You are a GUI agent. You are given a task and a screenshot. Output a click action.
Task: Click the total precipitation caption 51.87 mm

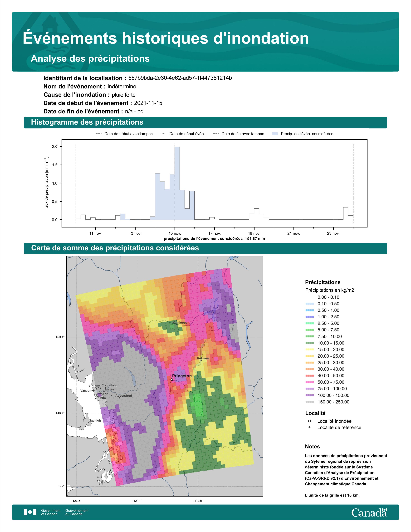(x=215, y=239)
